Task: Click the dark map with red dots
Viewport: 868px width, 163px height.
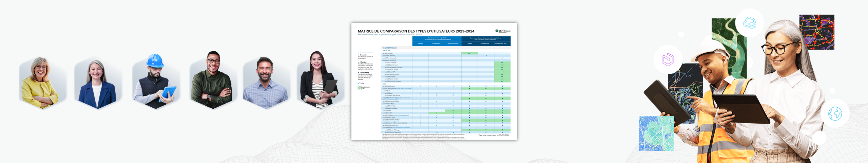Action: (816, 32)
